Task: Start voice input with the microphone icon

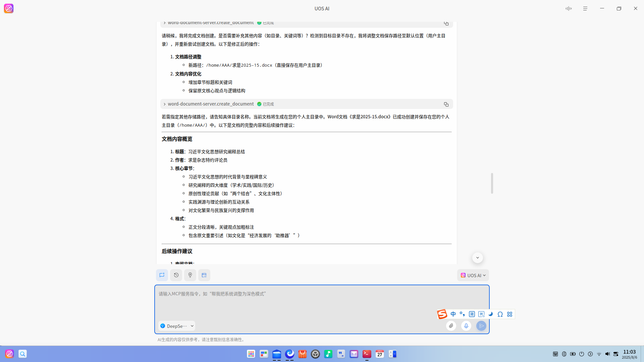Action: (x=466, y=326)
